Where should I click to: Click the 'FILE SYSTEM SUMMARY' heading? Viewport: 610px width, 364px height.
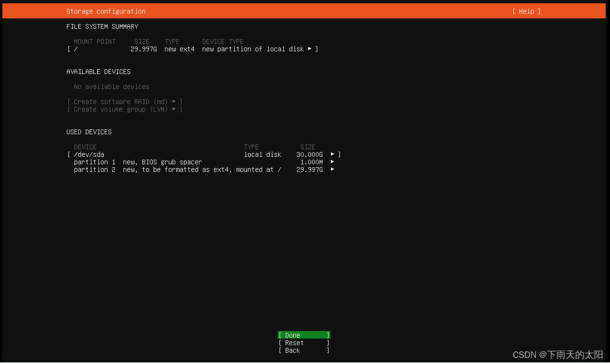[102, 26]
